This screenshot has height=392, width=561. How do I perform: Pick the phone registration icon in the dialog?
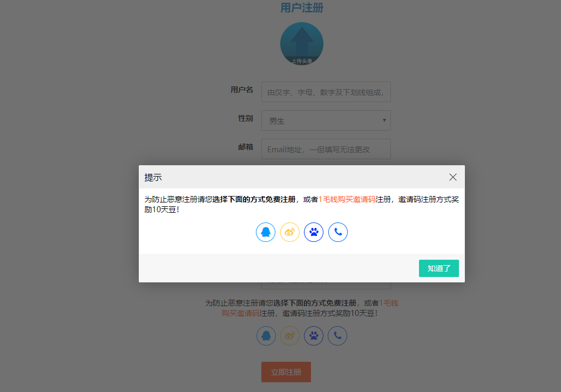point(338,232)
